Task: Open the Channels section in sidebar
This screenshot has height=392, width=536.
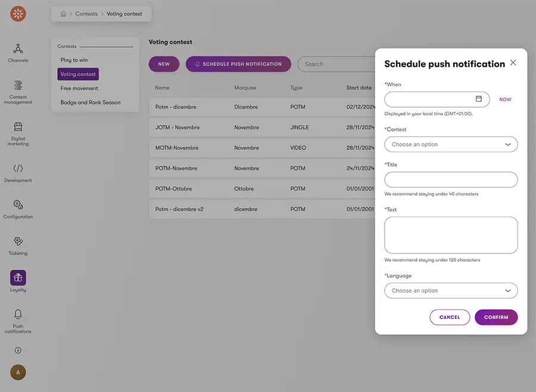Action: tap(18, 49)
